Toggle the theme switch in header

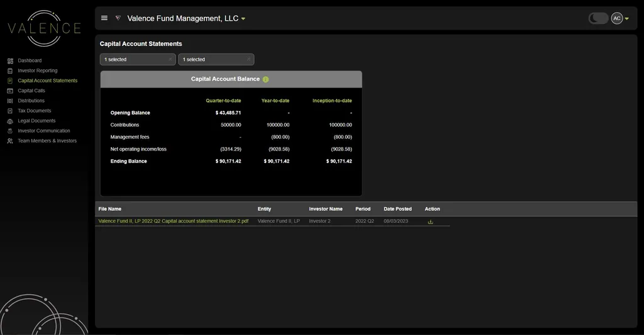597,18
